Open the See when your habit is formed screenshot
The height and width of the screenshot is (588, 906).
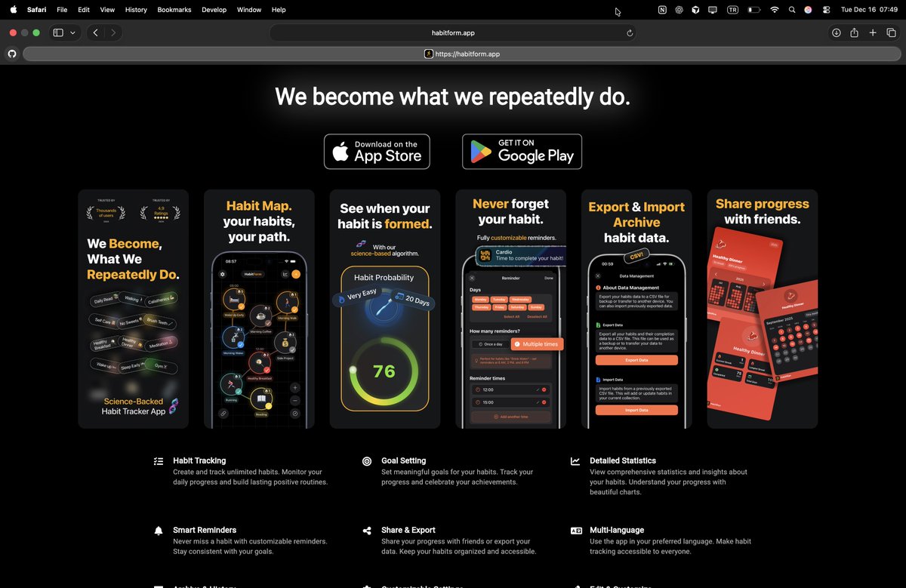[x=385, y=309]
